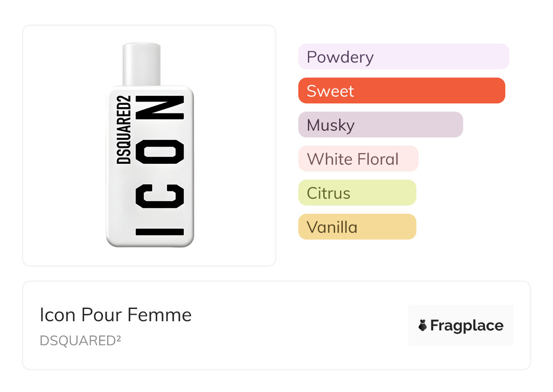553x392 pixels.
Task: Click the white cap of the perfume bottle
Action: (141, 64)
